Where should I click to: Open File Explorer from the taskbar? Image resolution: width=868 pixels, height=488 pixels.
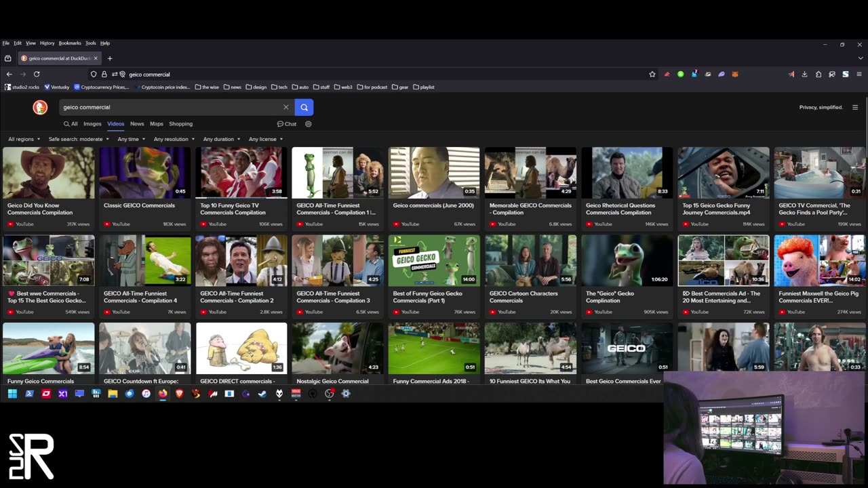point(113,393)
